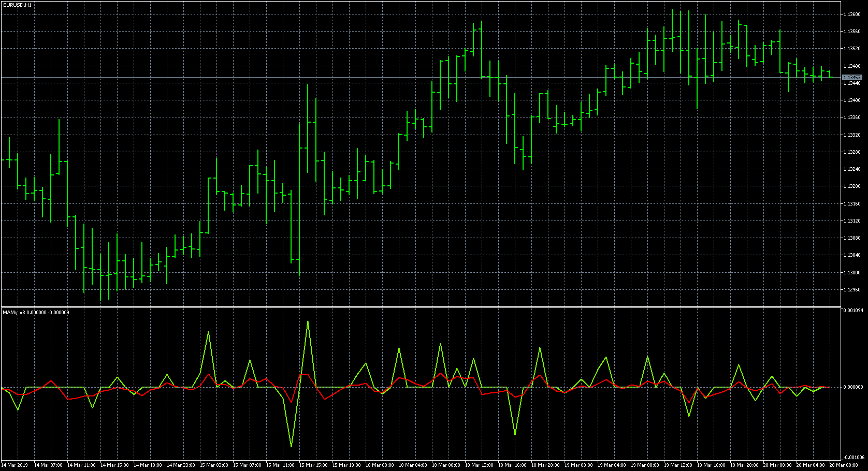Select the 1.13280 price scale value
Image resolution: width=868 pixels, height=471 pixels.
(852, 152)
